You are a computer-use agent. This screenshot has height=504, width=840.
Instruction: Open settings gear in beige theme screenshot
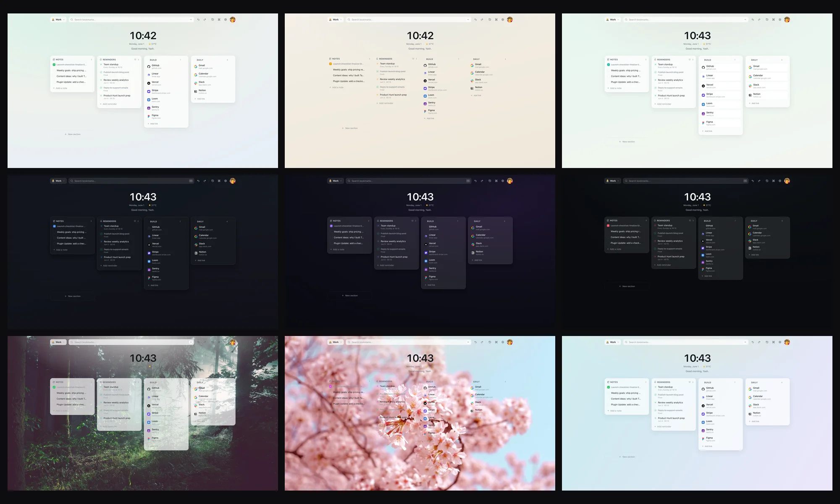click(x=503, y=20)
